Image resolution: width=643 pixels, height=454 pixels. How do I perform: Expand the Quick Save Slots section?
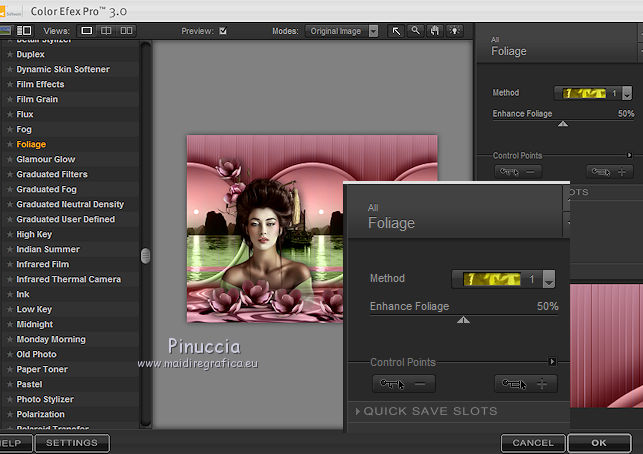430,411
